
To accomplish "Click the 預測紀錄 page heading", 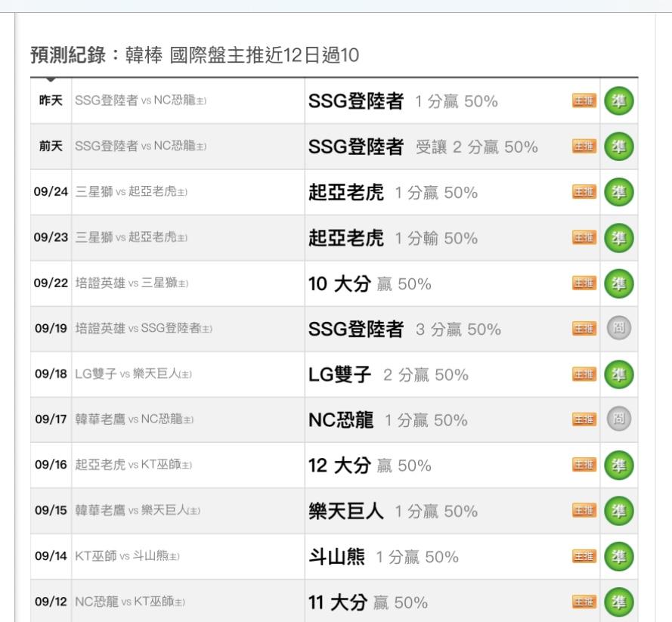I will coord(195,55).
